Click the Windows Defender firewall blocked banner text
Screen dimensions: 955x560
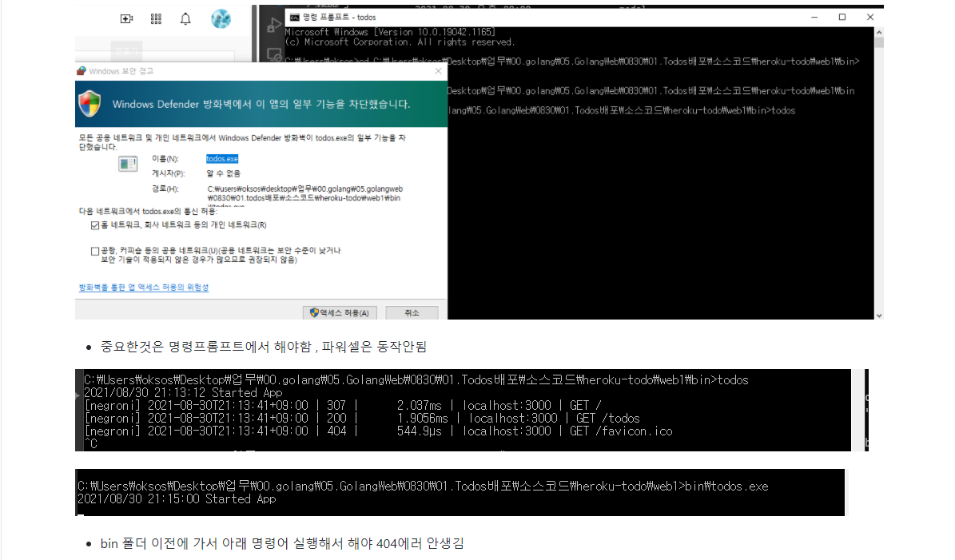pos(261,104)
